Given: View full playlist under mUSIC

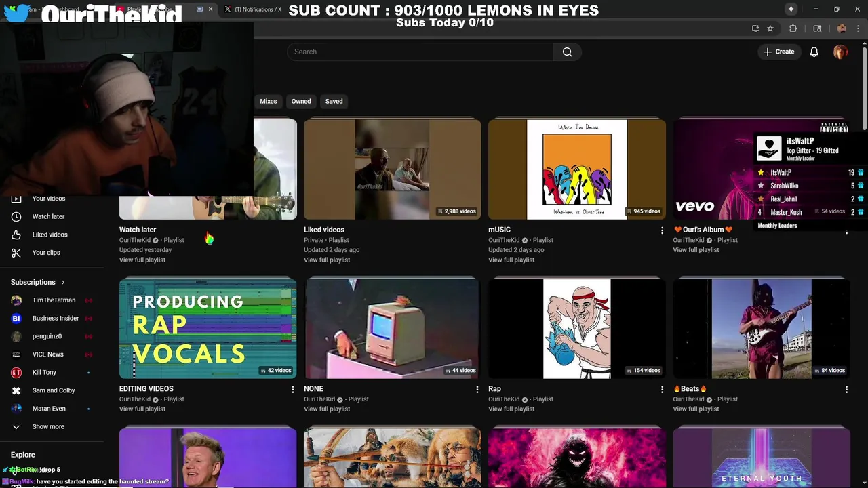Looking at the screenshot, I should click(x=511, y=260).
